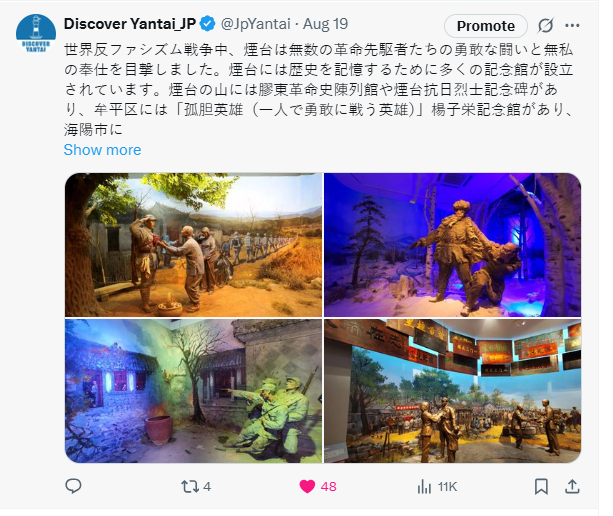Open the Discover Yantai_JP display name
Viewport: 613px width, 516px height.
130,24
